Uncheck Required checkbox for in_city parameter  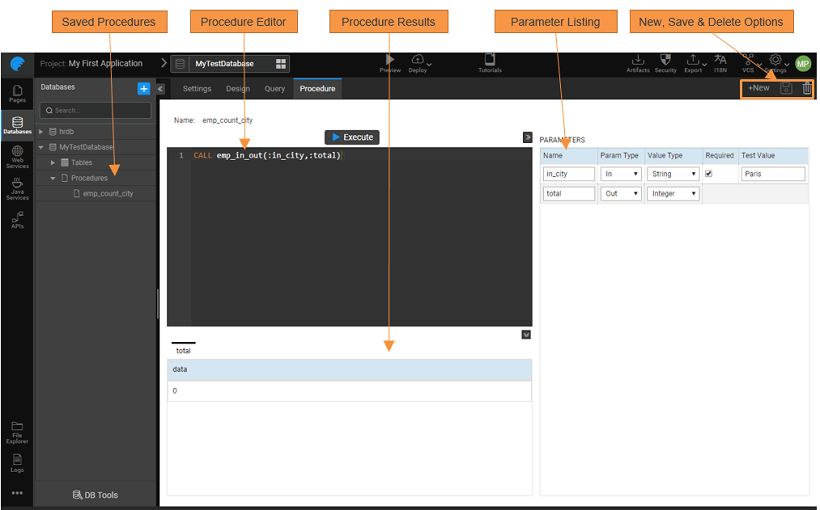[709, 174]
